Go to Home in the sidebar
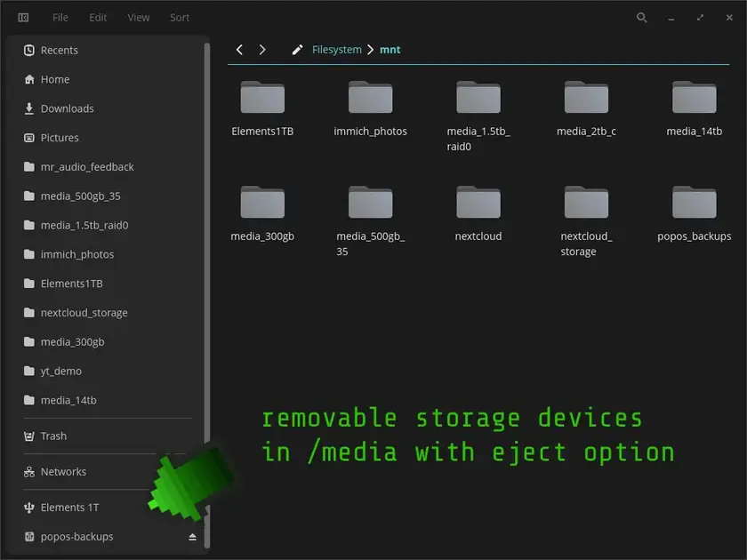Screen dimensions: 747x560 point(109,79)
